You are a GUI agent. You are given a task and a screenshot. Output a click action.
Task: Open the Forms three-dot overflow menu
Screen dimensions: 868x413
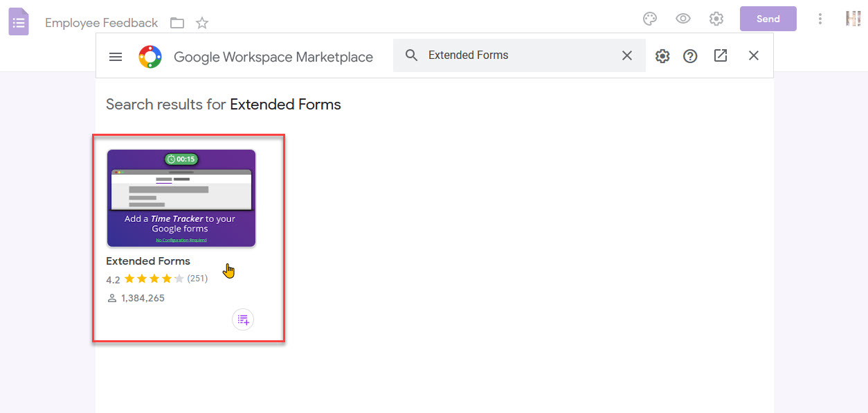coord(820,19)
